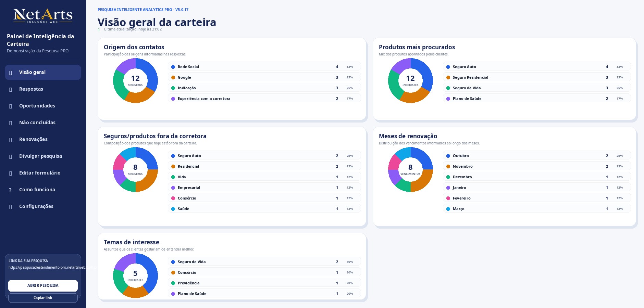Select the Empresarial legend row

264,188
